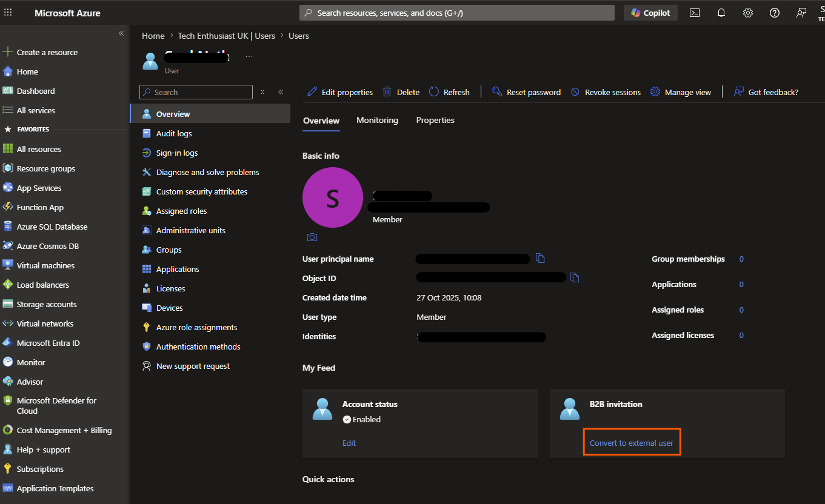This screenshot has height=504, width=825.
Task: Switch to the Monitoring tab
Action: (377, 120)
